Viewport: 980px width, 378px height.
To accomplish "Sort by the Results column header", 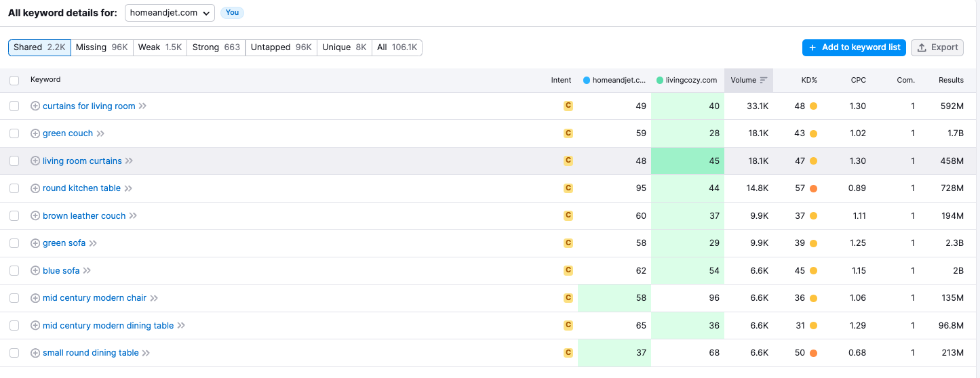I will pos(951,80).
